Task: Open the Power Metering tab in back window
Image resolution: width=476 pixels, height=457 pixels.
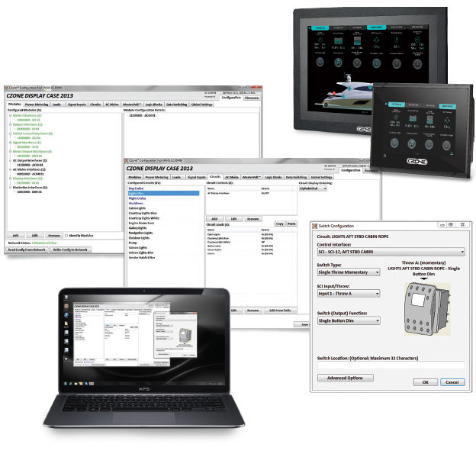Action: pyautogui.click(x=37, y=105)
